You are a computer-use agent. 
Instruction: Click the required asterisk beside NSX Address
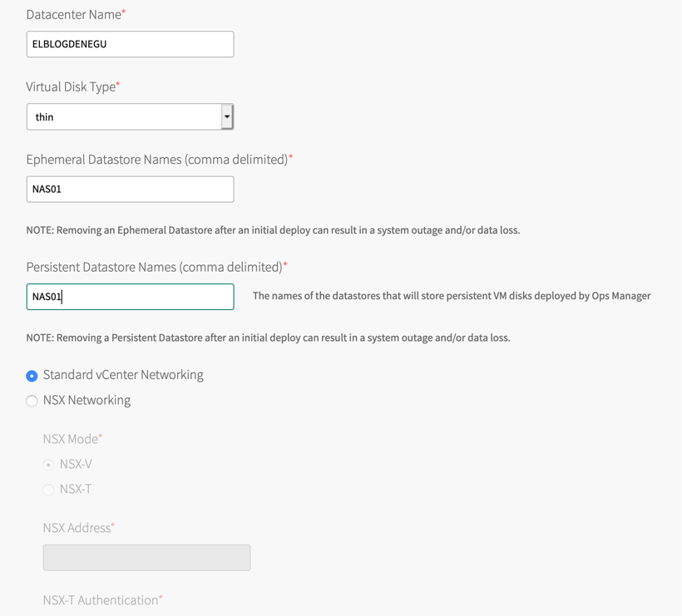pyautogui.click(x=113, y=524)
